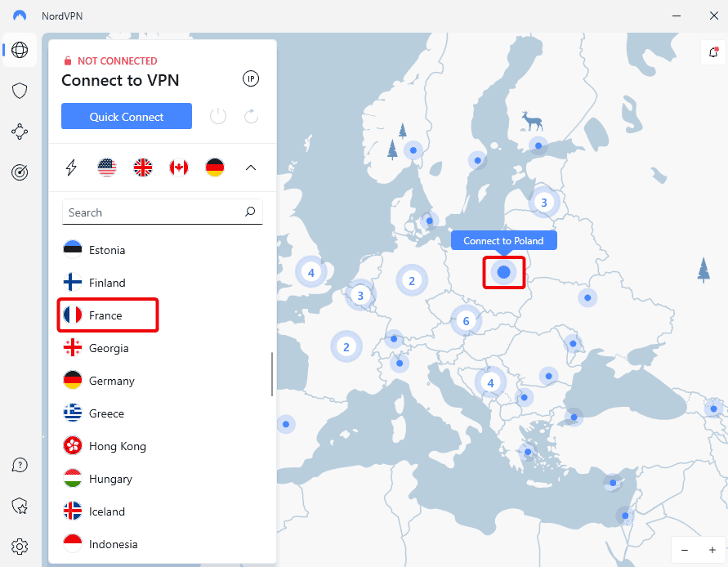Open the settings gear icon
Viewport: 728px width, 567px height.
click(20, 547)
